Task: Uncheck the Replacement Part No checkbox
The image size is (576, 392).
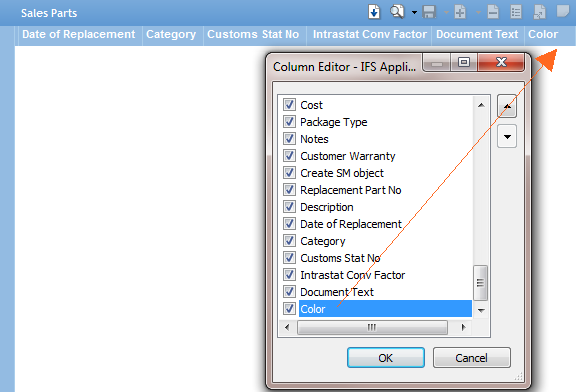Action: coord(289,190)
